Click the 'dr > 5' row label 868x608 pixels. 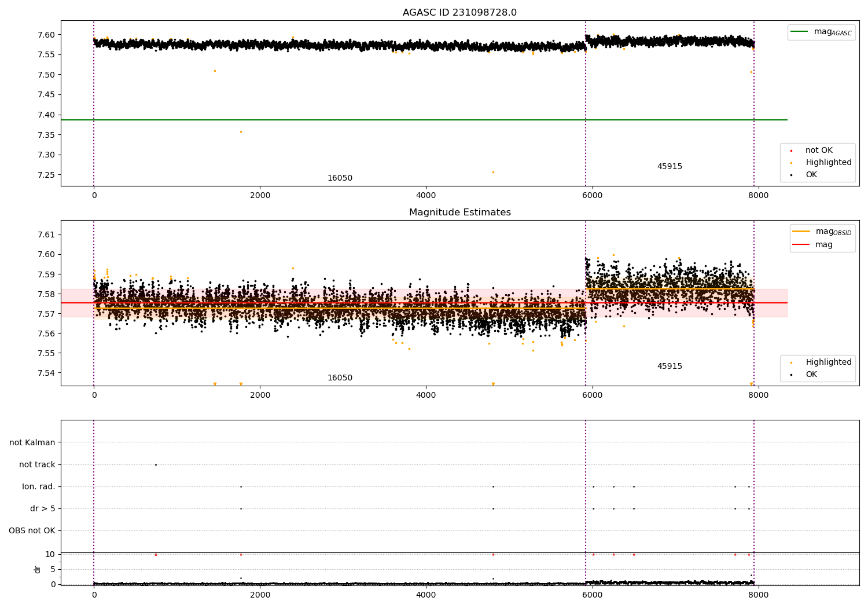43,508
